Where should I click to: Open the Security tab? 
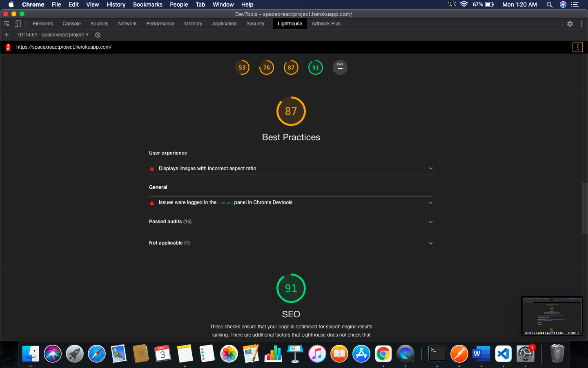click(x=255, y=24)
